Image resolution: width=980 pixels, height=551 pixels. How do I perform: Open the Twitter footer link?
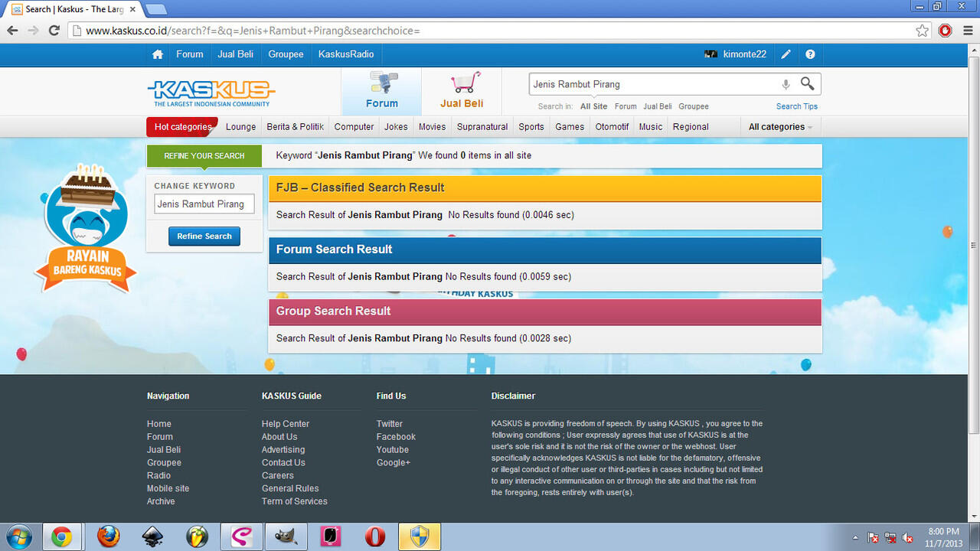(x=390, y=424)
